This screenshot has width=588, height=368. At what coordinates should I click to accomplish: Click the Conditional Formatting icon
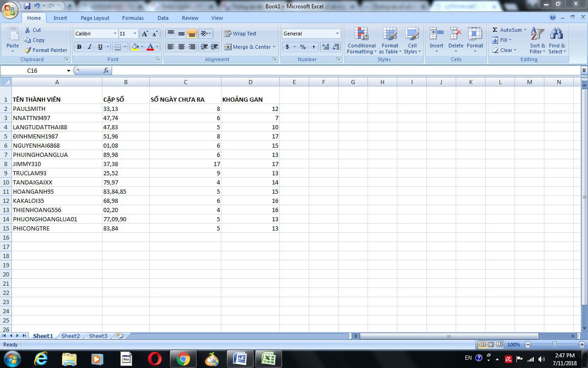coord(362,34)
